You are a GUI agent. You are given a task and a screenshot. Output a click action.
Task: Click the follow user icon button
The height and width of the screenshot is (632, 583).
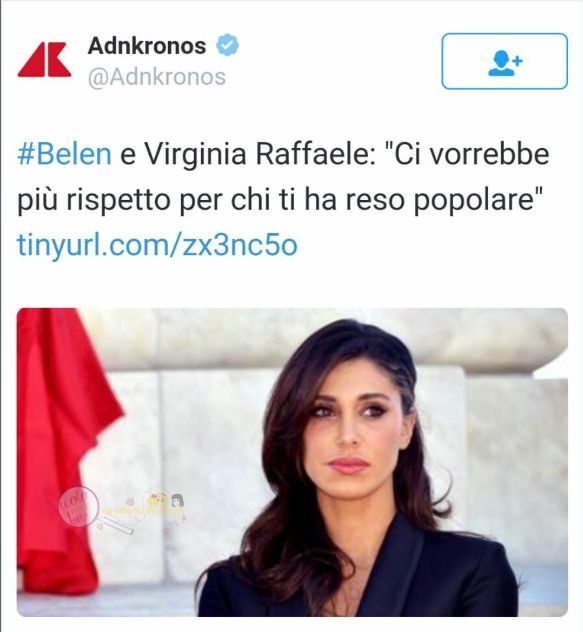tap(504, 61)
